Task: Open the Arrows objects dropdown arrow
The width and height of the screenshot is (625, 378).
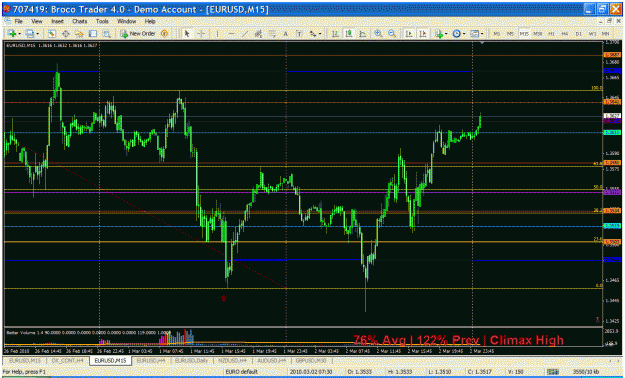Action: (x=320, y=34)
